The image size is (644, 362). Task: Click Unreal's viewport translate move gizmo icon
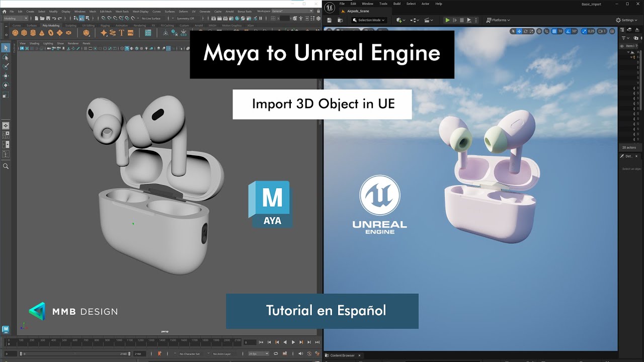point(519,31)
